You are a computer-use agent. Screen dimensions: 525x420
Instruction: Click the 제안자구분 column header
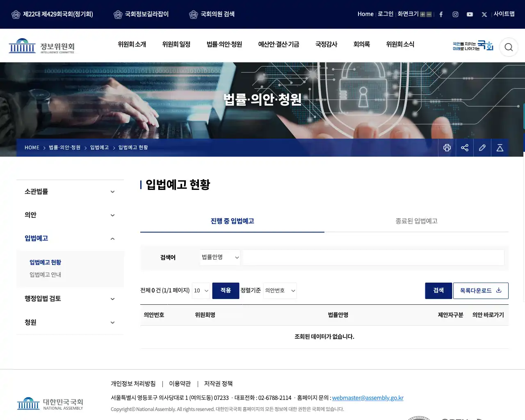(450, 315)
